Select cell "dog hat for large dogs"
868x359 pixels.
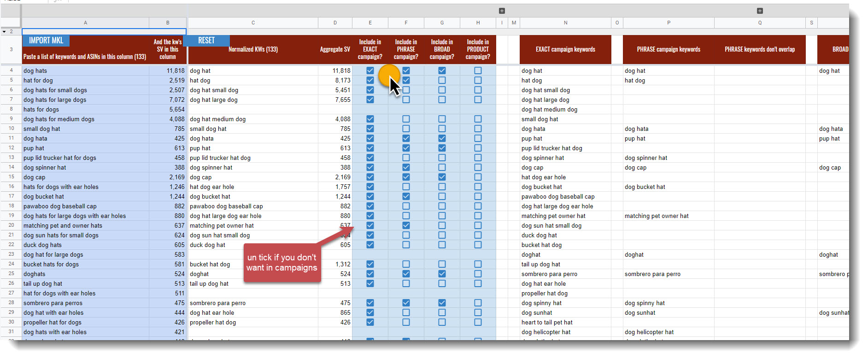click(85, 254)
